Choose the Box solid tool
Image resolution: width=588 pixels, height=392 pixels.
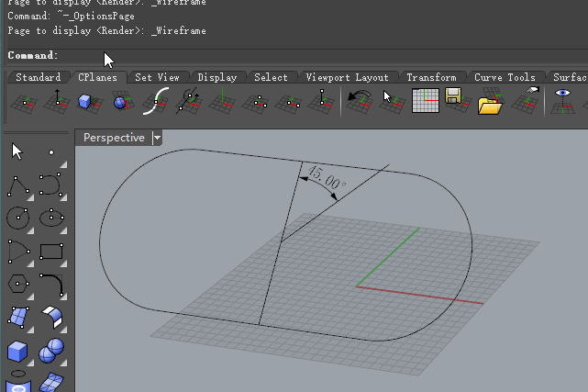pos(18,351)
